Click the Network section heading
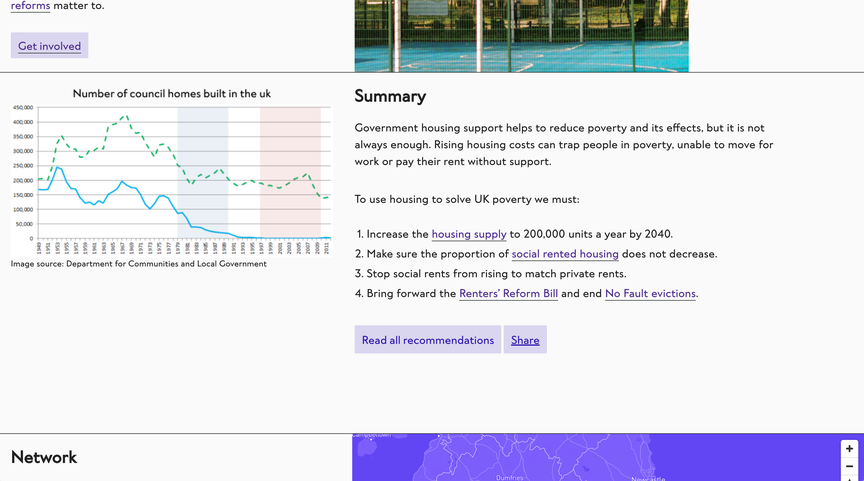Viewport: 864px width, 481px height. tap(44, 457)
